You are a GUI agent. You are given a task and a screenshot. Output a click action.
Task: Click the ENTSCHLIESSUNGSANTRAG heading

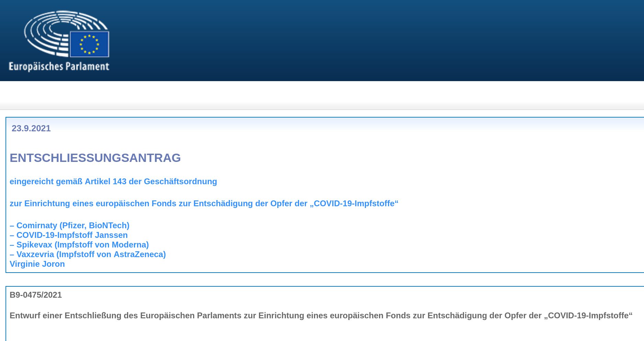click(x=95, y=158)
